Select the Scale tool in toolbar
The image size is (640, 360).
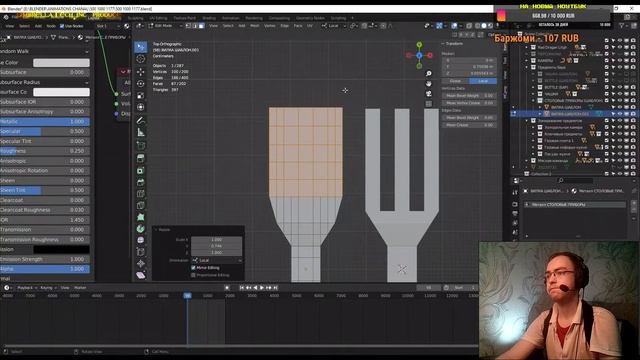(x=140, y=96)
